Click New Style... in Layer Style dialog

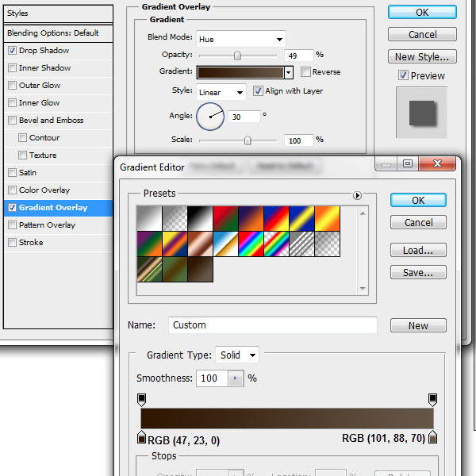[x=422, y=56]
